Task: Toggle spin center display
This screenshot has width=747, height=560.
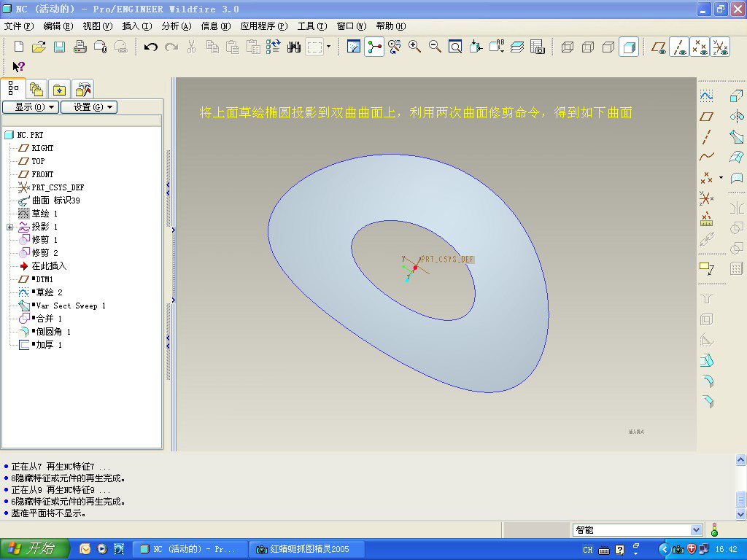Action: (374, 47)
